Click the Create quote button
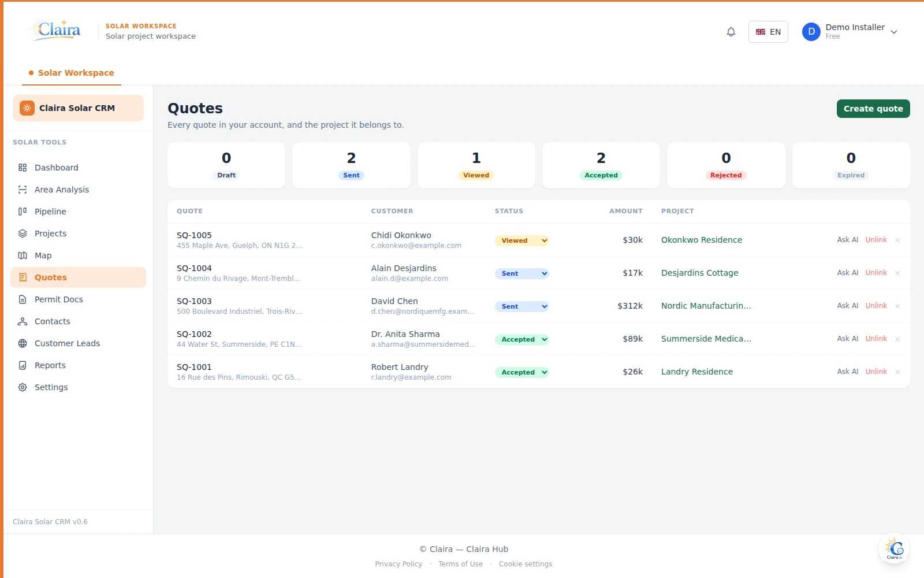The width and height of the screenshot is (924, 578). point(873,109)
